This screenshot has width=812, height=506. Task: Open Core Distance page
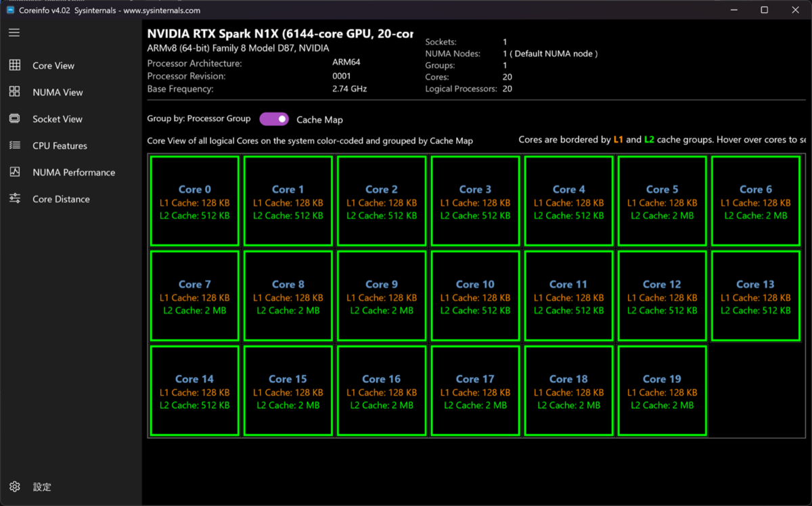71,199
